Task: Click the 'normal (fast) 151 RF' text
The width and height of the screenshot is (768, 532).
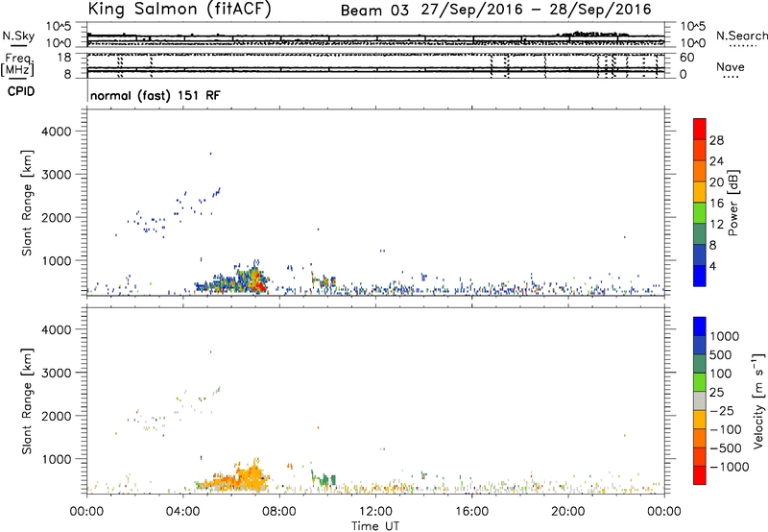Action: point(156,95)
